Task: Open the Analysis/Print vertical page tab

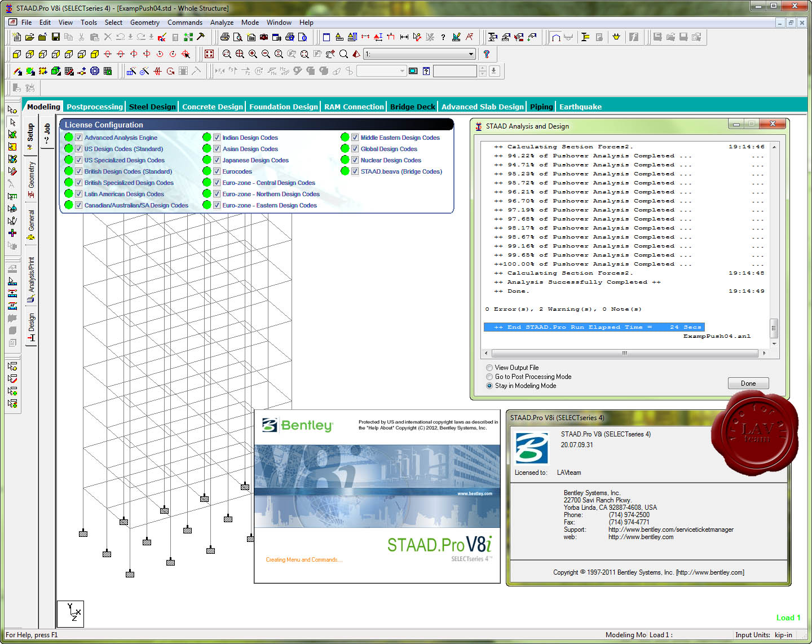Action: click(31, 279)
